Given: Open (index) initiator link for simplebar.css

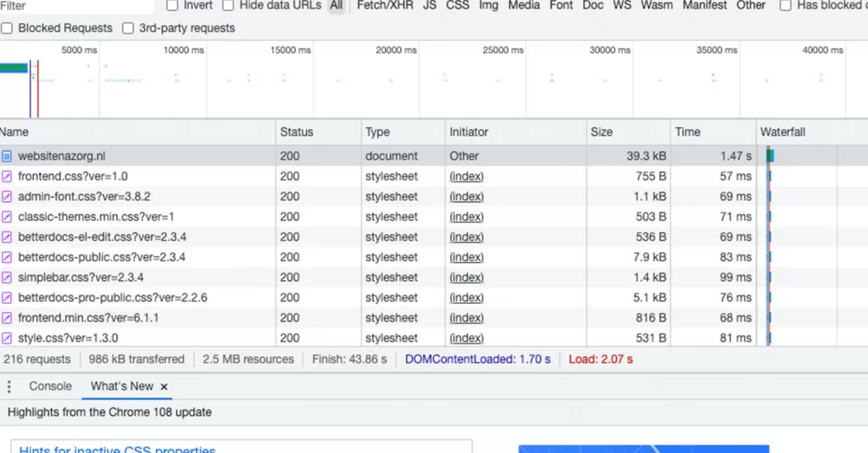Looking at the screenshot, I should pyautogui.click(x=467, y=277).
